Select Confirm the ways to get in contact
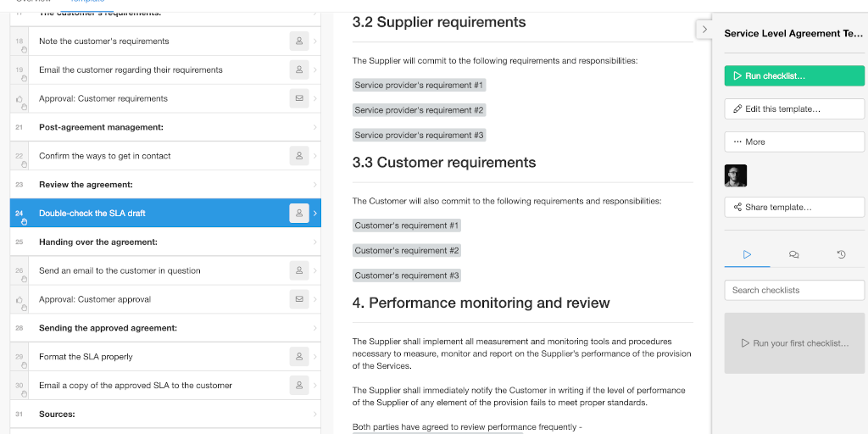Image resolution: width=868 pixels, height=434 pixels. coord(165,156)
